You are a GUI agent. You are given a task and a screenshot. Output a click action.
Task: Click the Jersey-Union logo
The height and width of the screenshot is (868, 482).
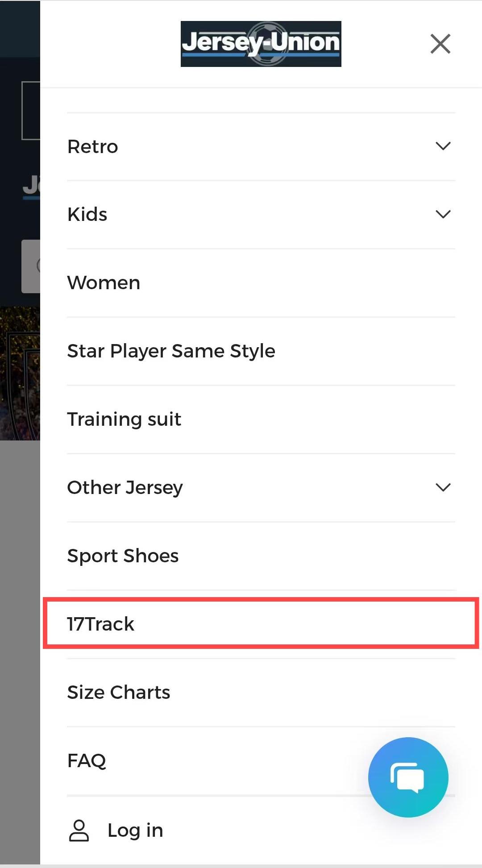pos(261,44)
